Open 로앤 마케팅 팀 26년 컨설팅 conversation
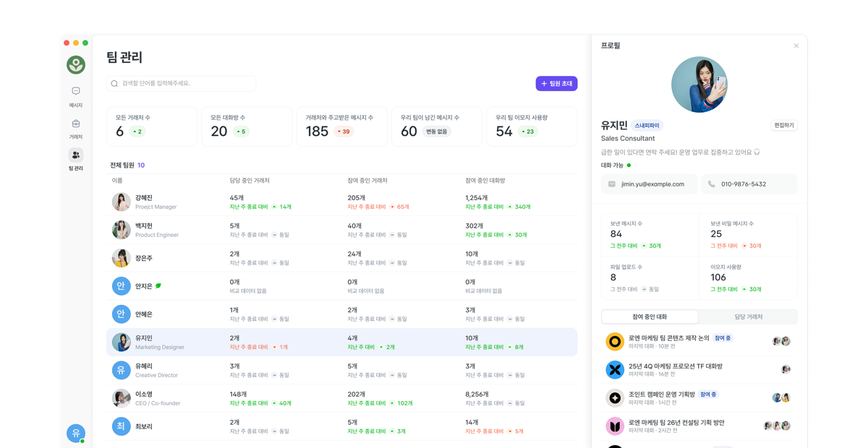 (x=699, y=426)
